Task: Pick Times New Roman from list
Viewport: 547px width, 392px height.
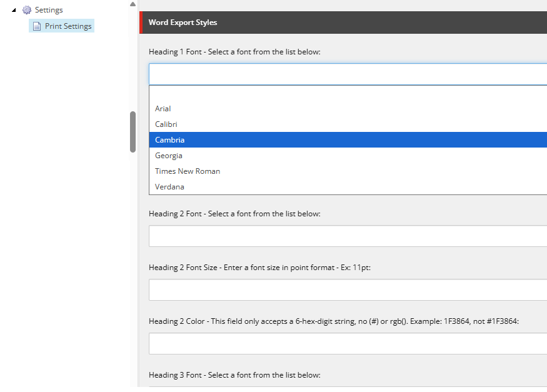Action: click(348, 171)
